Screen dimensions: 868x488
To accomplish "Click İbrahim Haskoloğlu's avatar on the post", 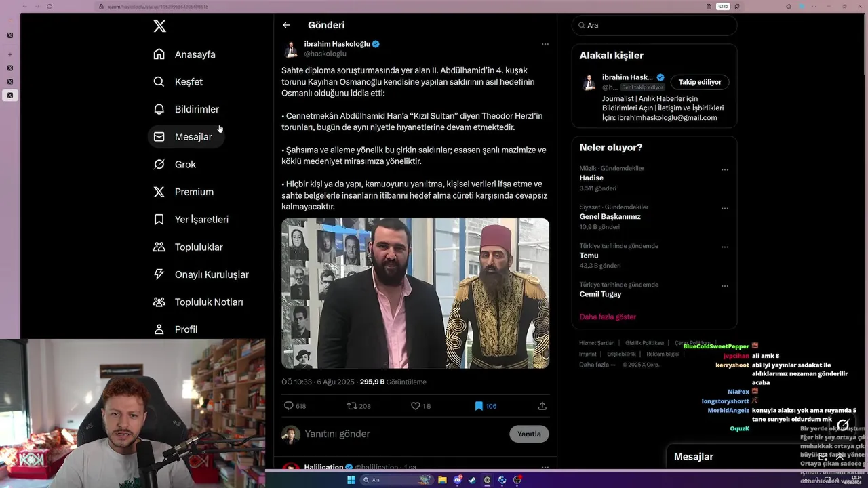I will [291, 49].
